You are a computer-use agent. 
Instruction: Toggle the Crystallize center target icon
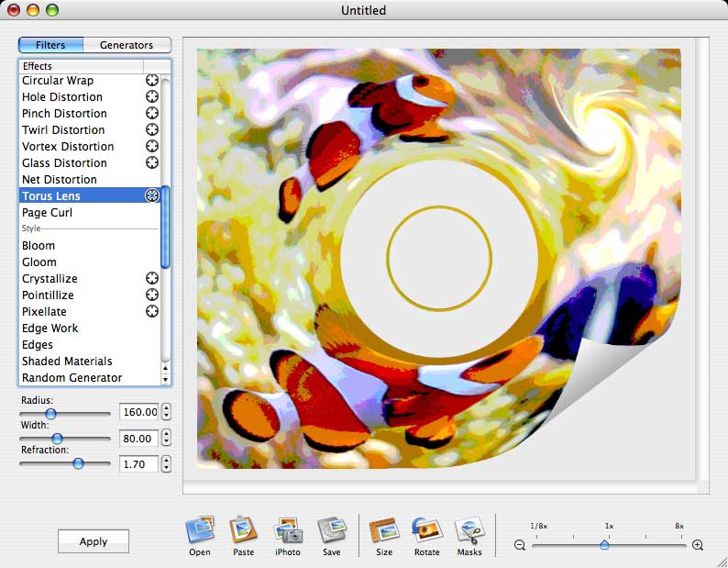pos(152,278)
